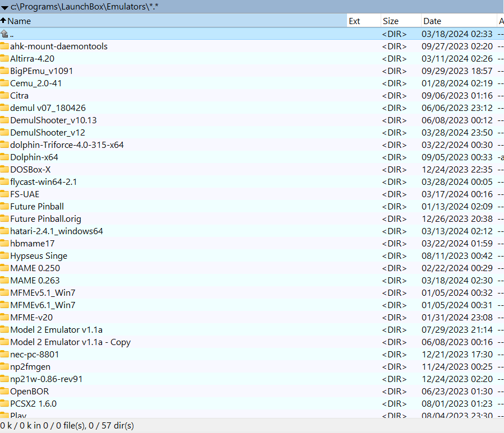Click the date 03/17/2024 00:16
This screenshot has height=433, width=504.
457,194
